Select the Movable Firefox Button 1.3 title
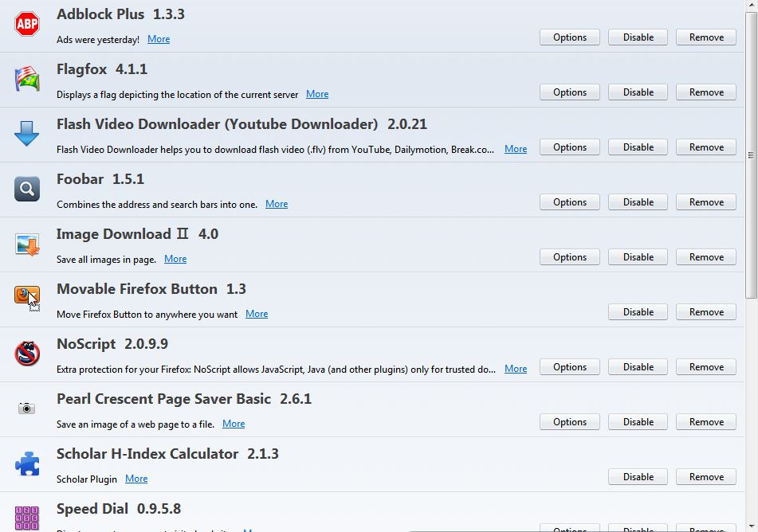The image size is (758, 532). click(x=151, y=289)
